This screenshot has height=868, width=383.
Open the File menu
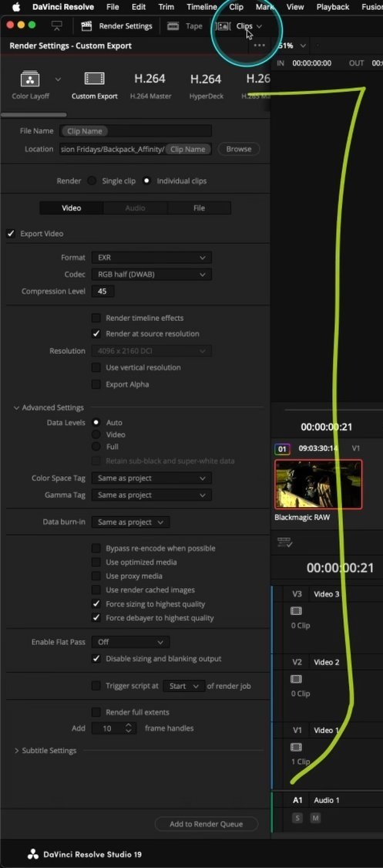click(x=113, y=7)
